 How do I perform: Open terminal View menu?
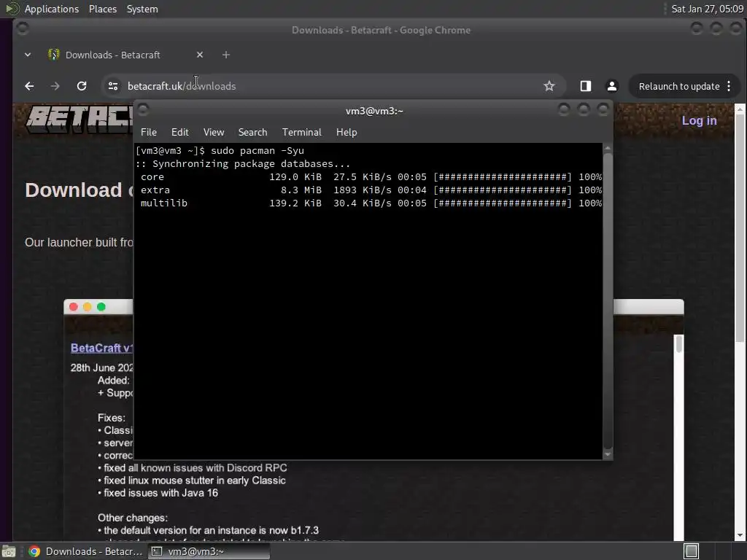214,133
